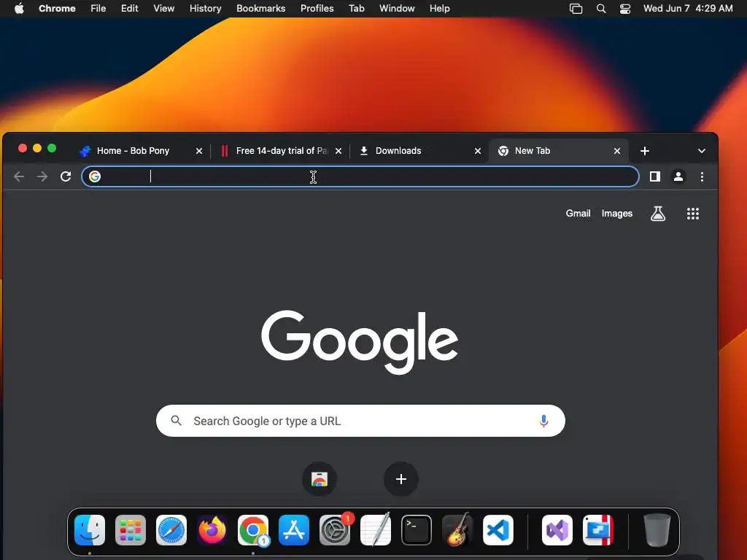The image size is (747, 560).
Task: Open the Bookmarks menu
Action: click(x=261, y=8)
